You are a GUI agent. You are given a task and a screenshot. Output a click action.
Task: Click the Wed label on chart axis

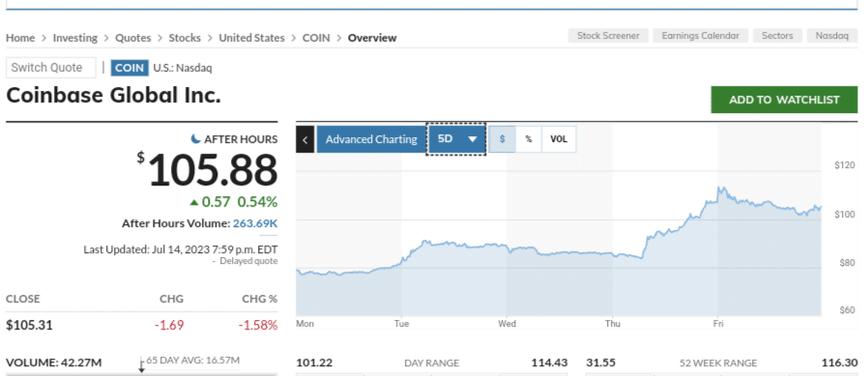click(507, 324)
